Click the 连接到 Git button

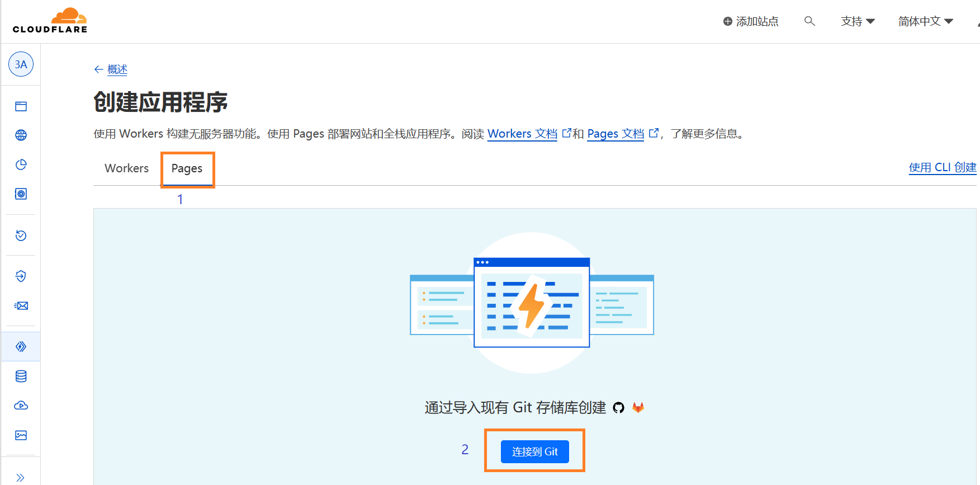point(534,451)
